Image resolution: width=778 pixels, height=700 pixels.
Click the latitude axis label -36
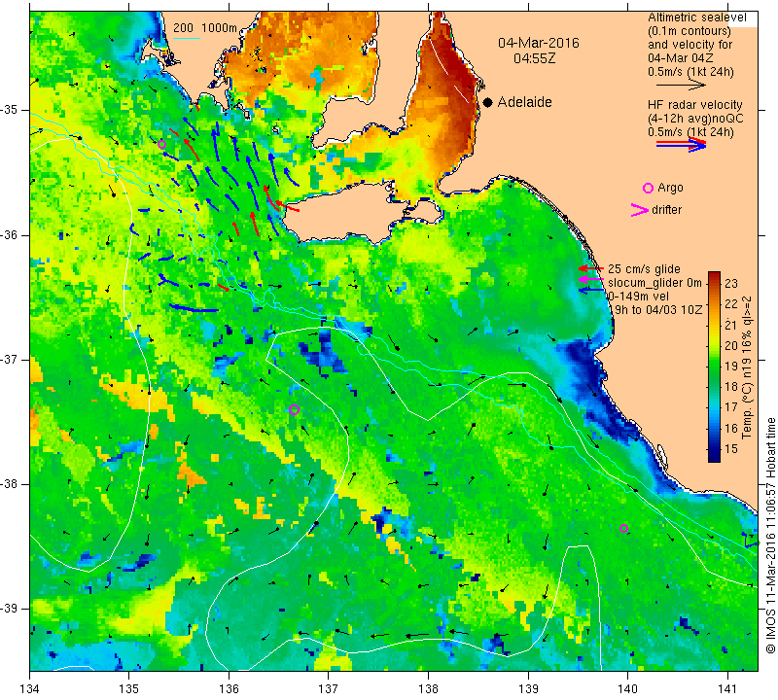click(9, 234)
